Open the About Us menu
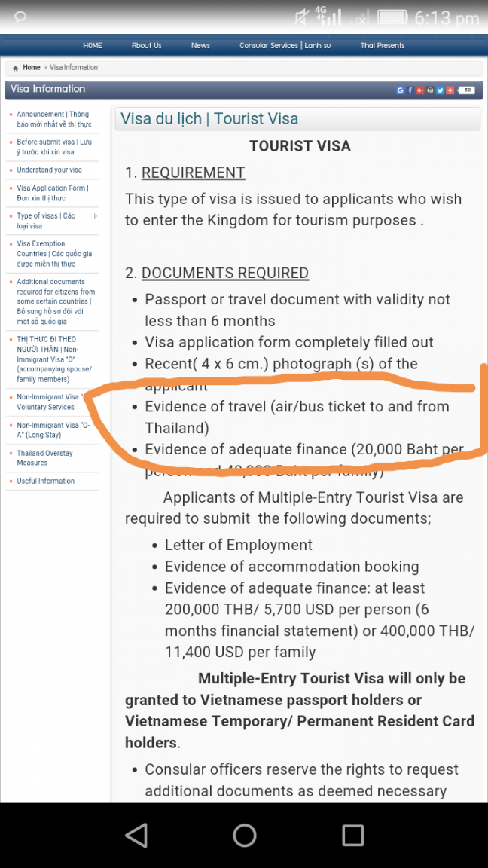Viewport: 488px width, 868px height. [147, 45]
